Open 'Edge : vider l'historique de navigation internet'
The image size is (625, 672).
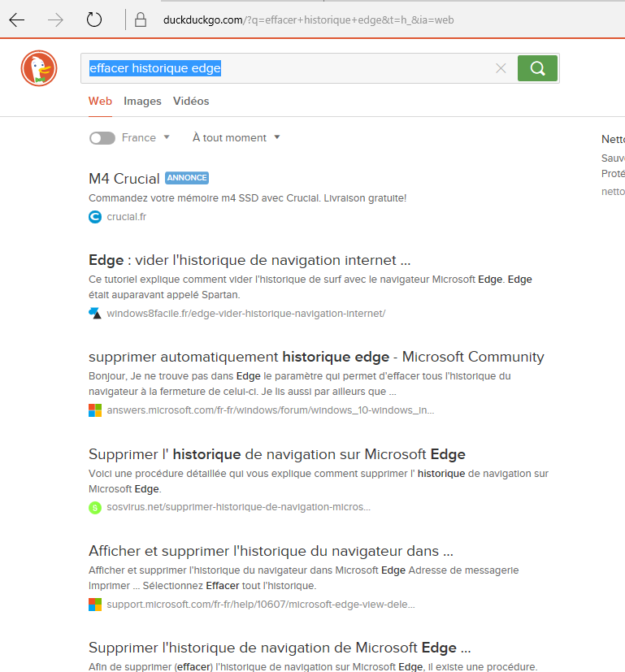click(x=250, y=260)
